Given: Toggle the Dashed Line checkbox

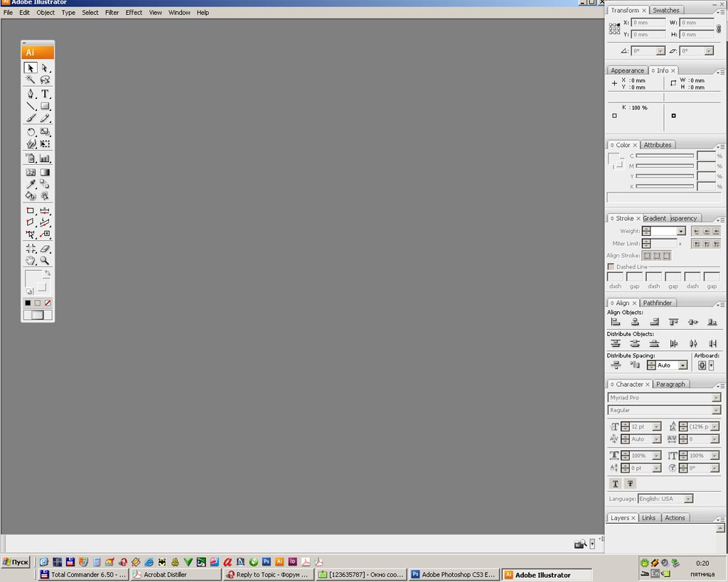Looking at the screenshot, I should tap(611, 267).
